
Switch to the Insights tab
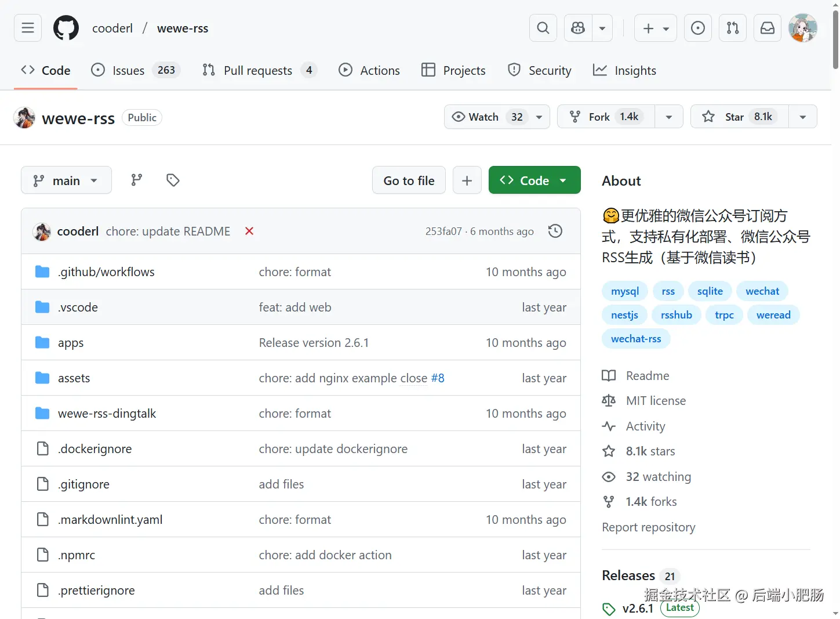624,70
